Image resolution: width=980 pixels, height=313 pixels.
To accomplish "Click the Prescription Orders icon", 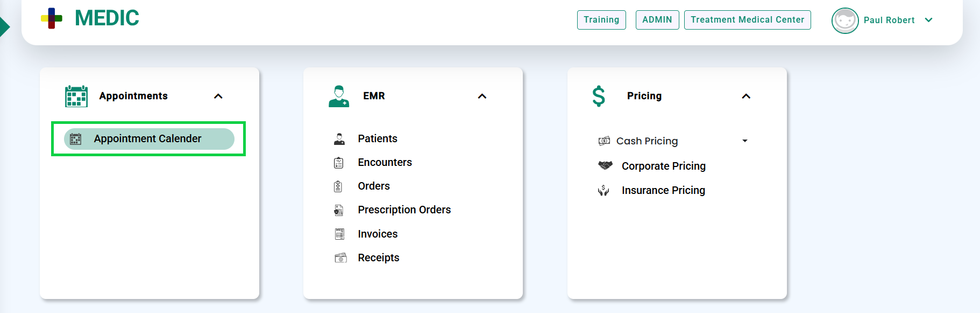I will 339,210.
